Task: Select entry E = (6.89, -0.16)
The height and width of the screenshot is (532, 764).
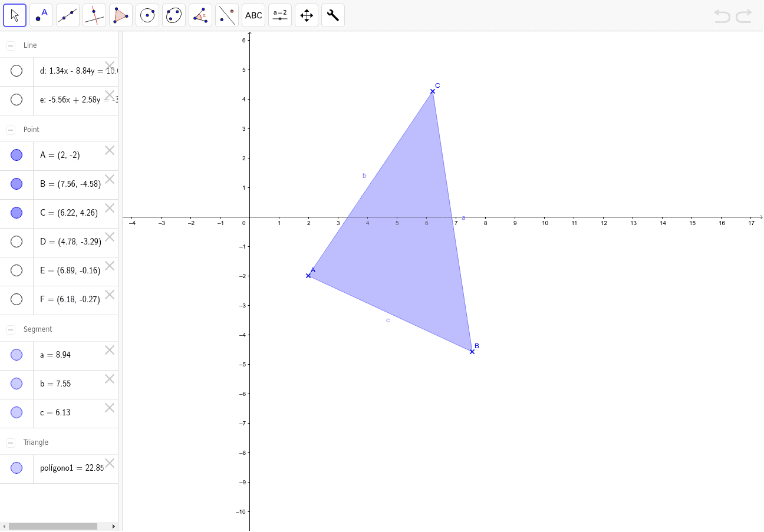Action: (70, 270)
